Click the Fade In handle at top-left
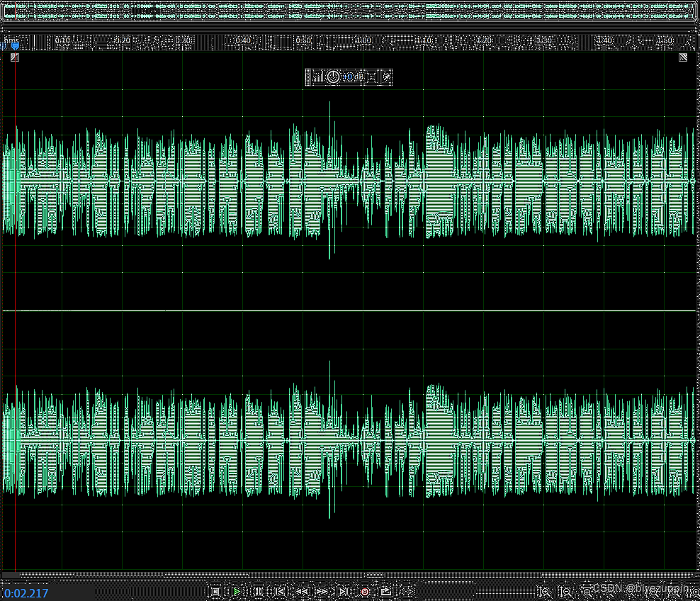Image resolution: width=700 pixels, height=601 pixels. pyautogui.click(x=15, y=57)
